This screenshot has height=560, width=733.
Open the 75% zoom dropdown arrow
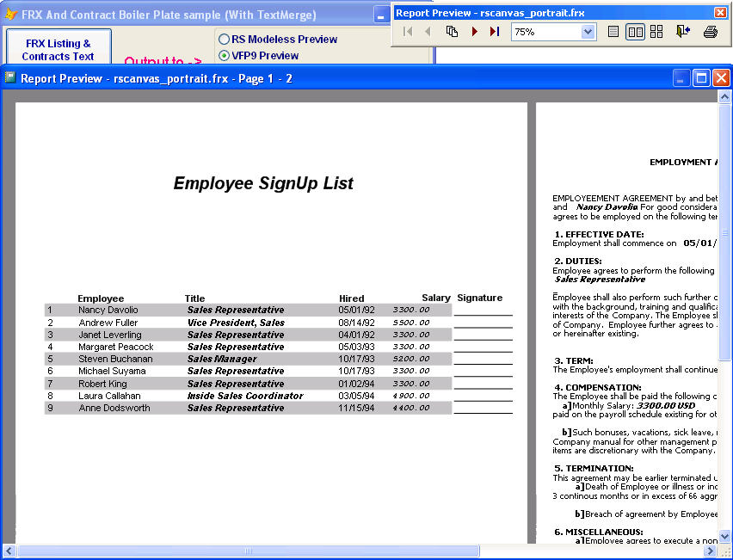(588, 32)
